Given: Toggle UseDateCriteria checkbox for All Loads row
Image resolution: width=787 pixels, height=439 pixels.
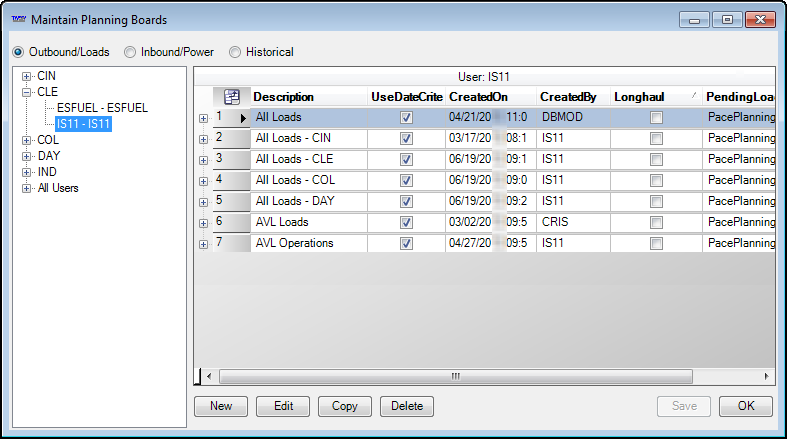Looking at the screenshot, I should 407,117.
